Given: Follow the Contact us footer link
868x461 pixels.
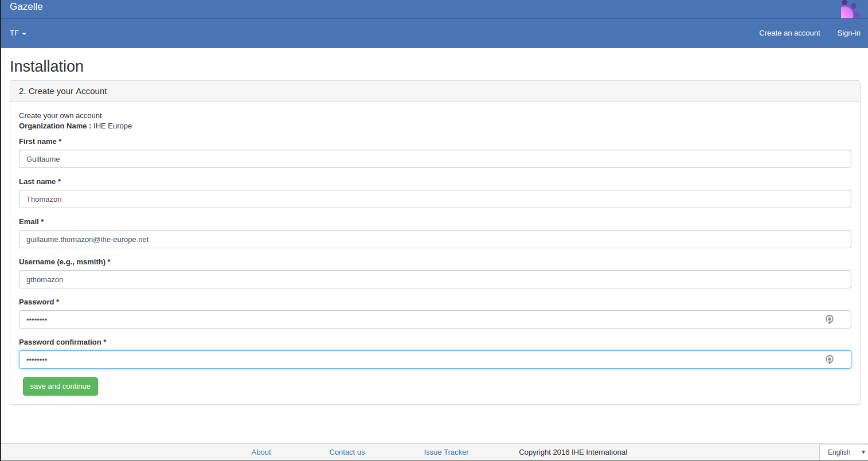Looking at the screenshot, I should click(x=347, y=452).
